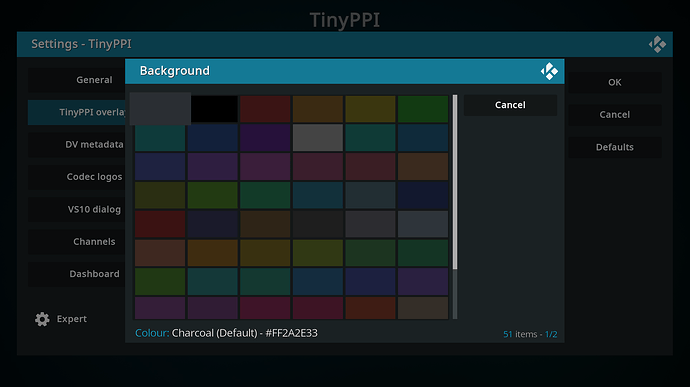690x387 pixels.
Task: Change settings level via the Expert label
Action: pos(72,319)
